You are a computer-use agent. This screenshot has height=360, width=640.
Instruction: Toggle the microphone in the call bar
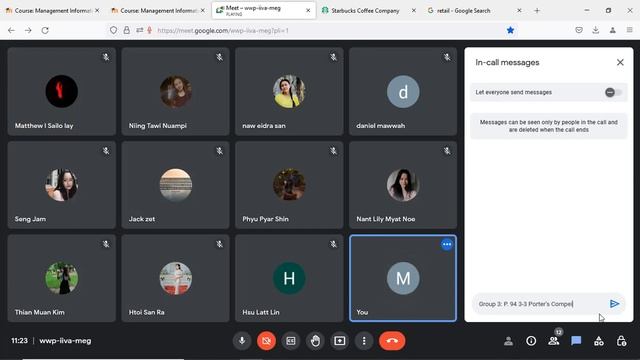[242, 340]
